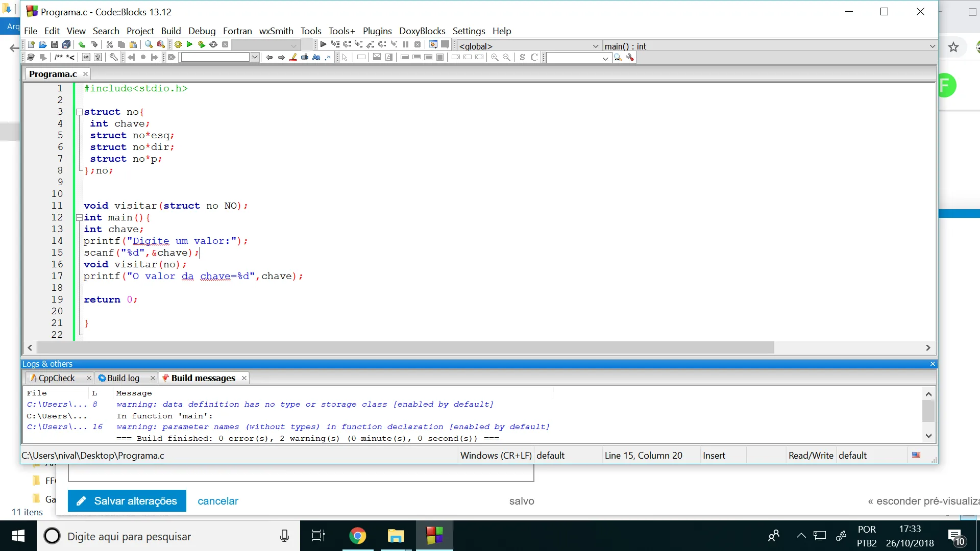Open the main() : int function dropdown
The width and height of the screenshot is (980, 551).
pos(932,46)
